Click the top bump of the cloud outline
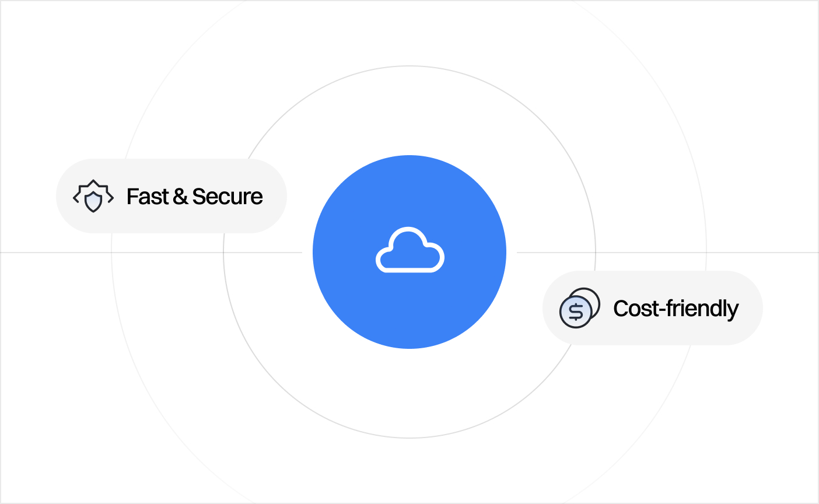Screen dimensions: 819x504 click(x=408, y=229)
